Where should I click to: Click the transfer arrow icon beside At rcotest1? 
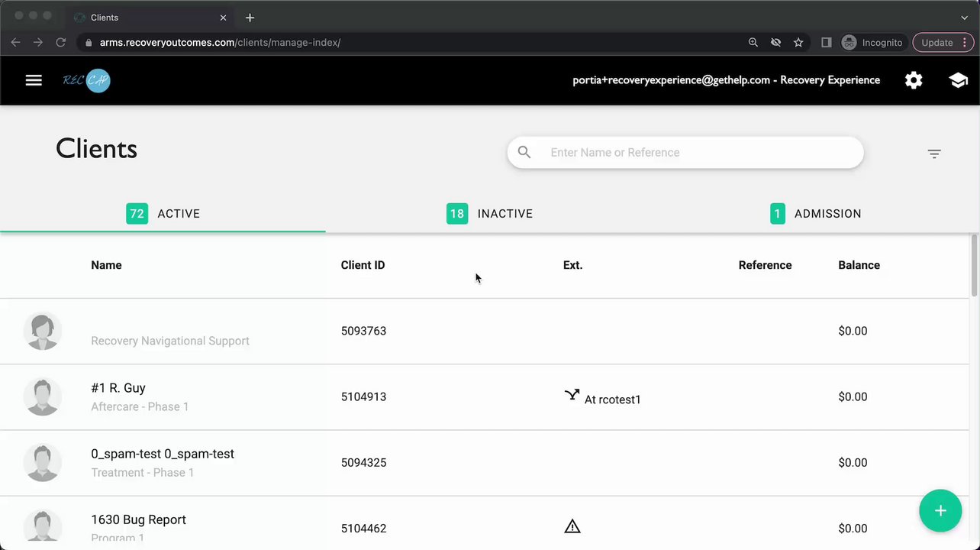coord(572,395)
